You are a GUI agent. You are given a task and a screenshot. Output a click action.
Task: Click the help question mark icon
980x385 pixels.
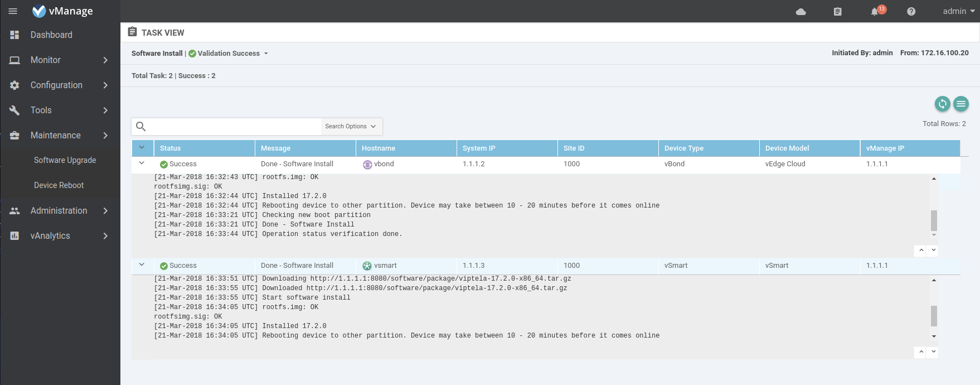pos(911,12)
